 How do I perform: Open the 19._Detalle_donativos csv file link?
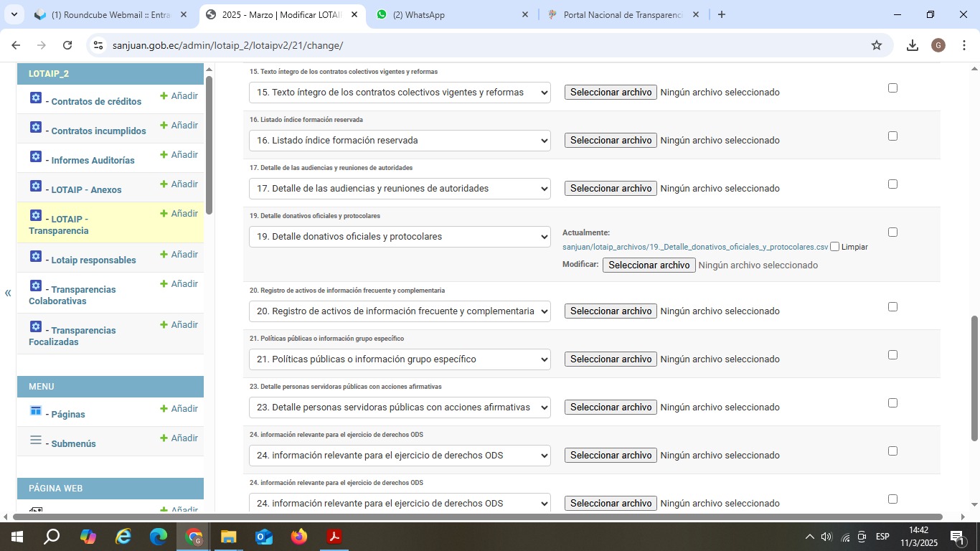(x=694, y=247)
